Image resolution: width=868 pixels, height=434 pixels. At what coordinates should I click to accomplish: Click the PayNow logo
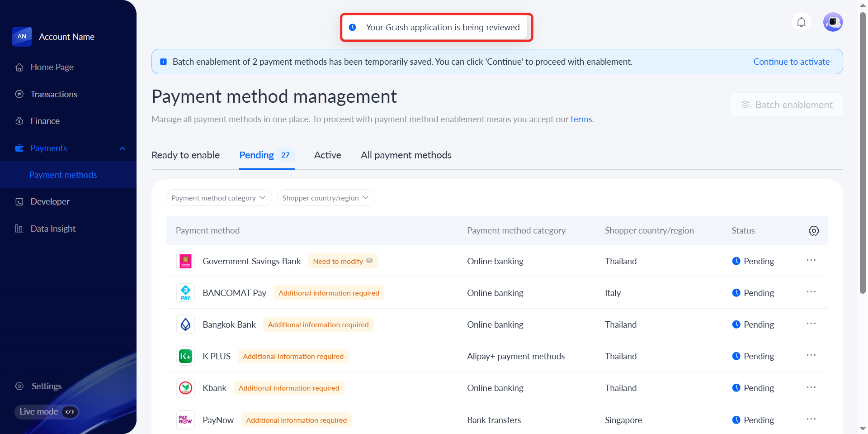pos(185,420)
